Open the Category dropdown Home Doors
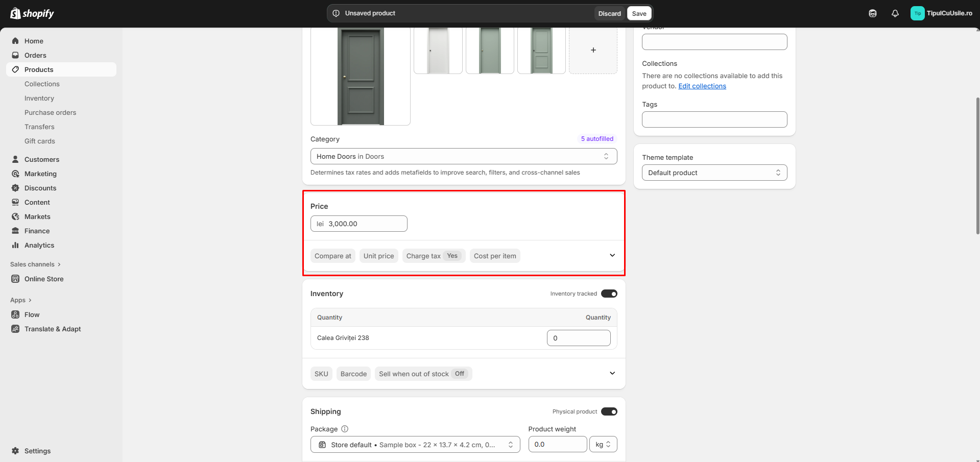Viewport: 980px width, 462px height. (x=463, y=156)
